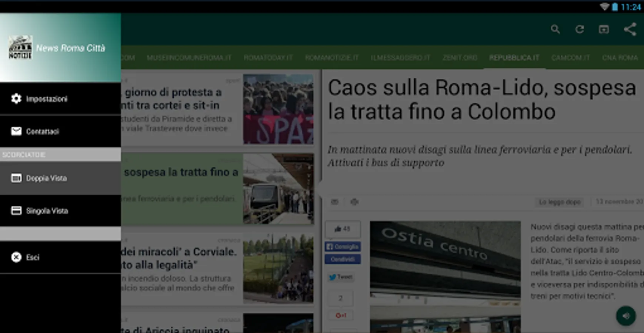The width and height of the screenshot is (644, 333).
Task: Open list item 'giorno di protesta a'
Action: pyautogui.click(x=173, y=92)
